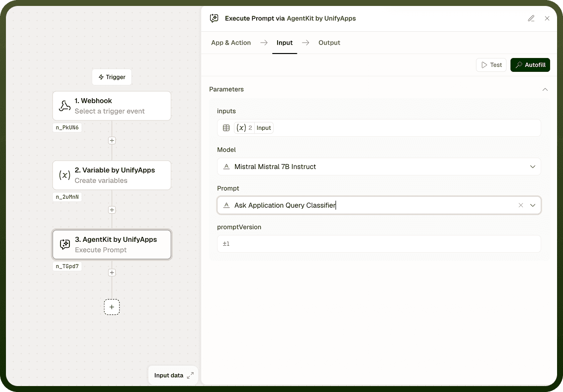Click the variable (x) node icon
The height and width of the screenshot is (392, 563).
click(x=64, y=175)
